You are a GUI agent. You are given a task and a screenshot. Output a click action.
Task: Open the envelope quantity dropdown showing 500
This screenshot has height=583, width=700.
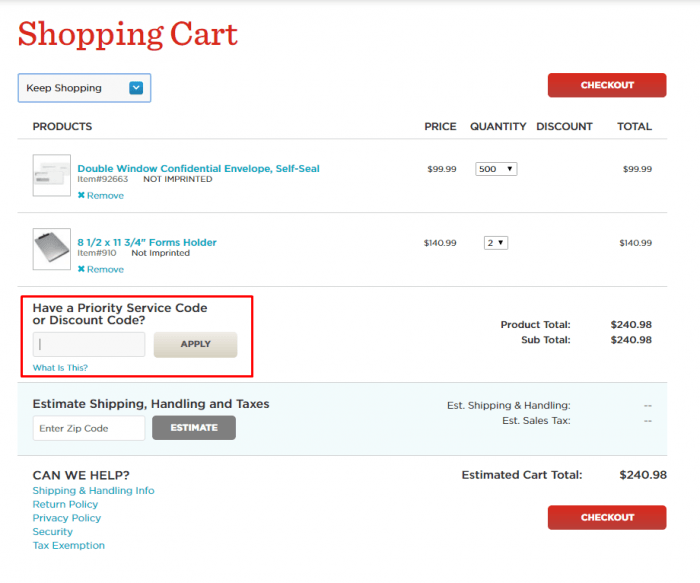[496, 169]
